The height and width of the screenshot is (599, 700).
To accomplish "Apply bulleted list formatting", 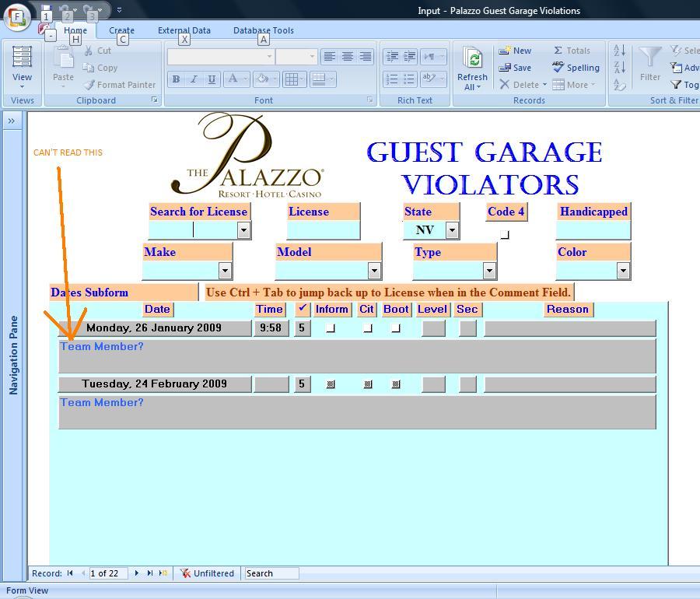I will coord(409,79).
